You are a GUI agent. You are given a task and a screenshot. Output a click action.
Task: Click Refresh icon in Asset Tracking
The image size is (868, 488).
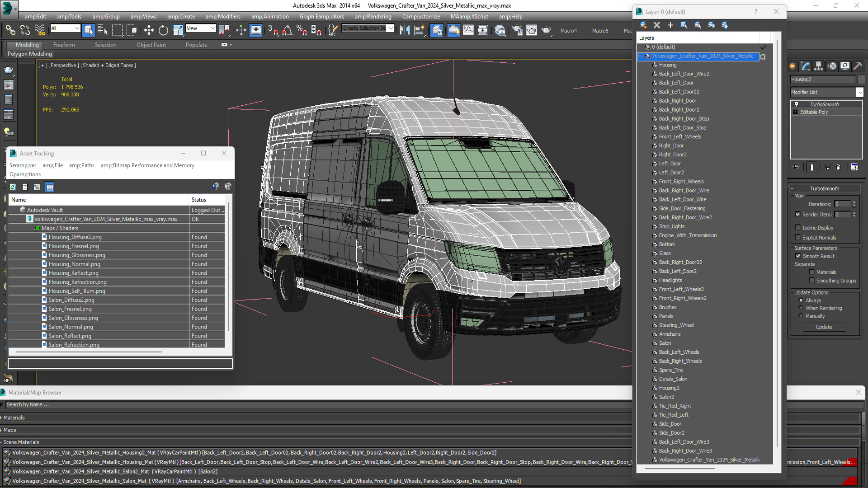13,187
